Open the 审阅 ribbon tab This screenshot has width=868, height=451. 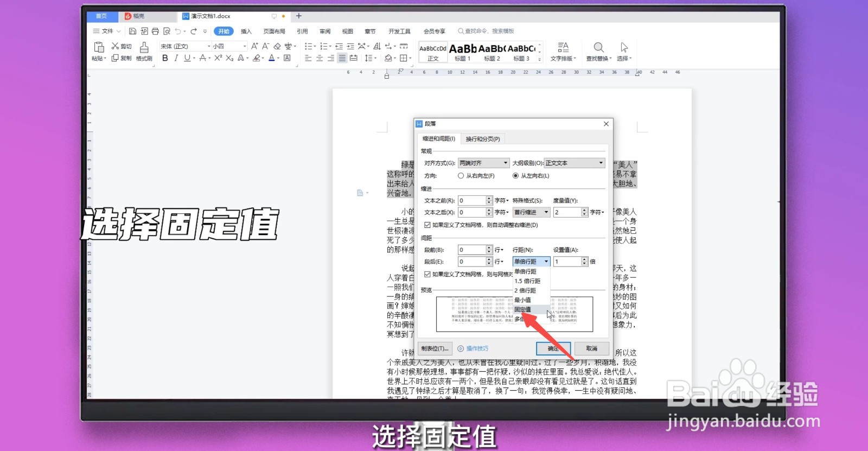tap(325, 31)
